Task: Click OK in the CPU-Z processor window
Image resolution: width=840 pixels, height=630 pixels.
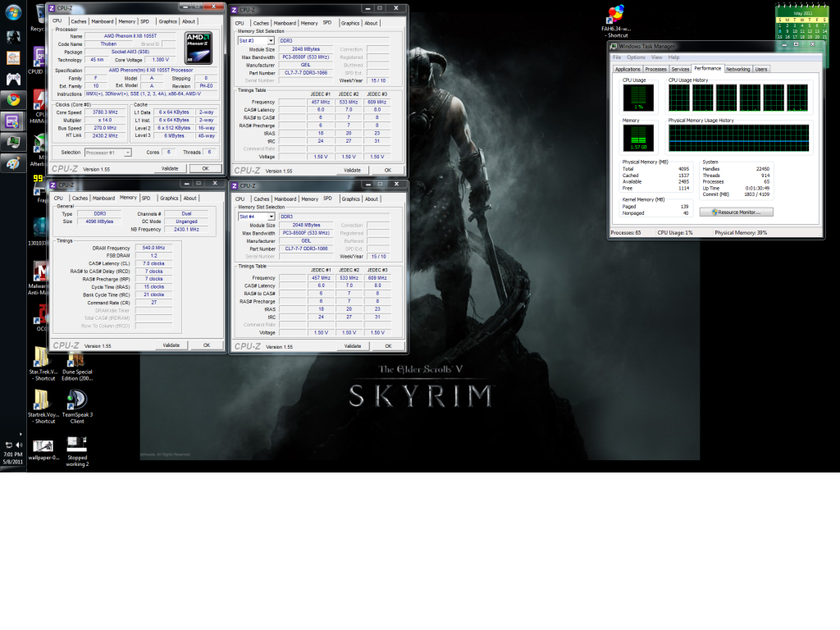Action: [x=205, y=168]
